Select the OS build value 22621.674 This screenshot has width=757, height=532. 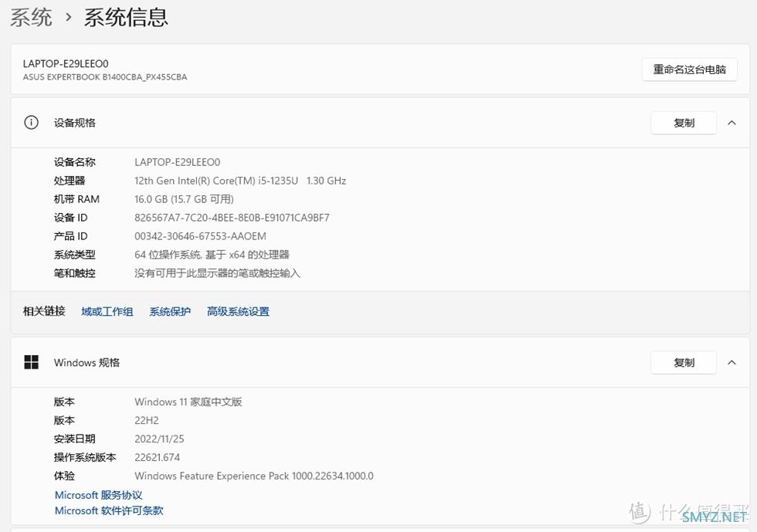coord(157,457)
